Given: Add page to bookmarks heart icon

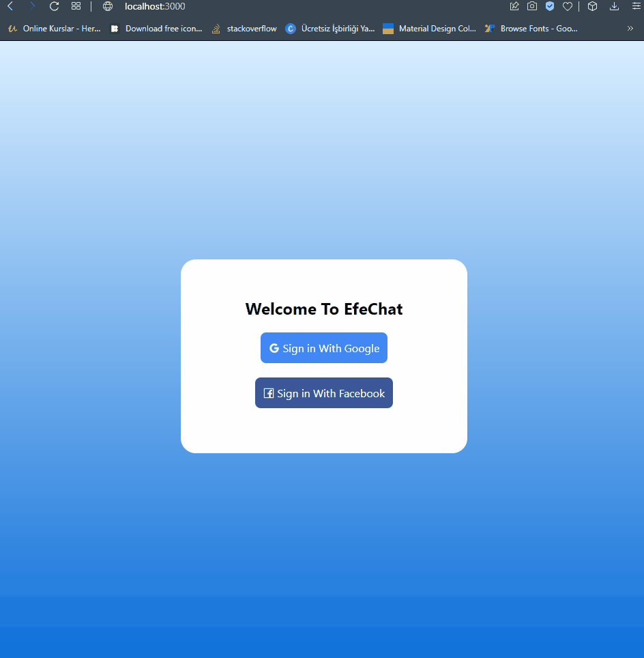Looking at the screenshot, I should (567, 6).
